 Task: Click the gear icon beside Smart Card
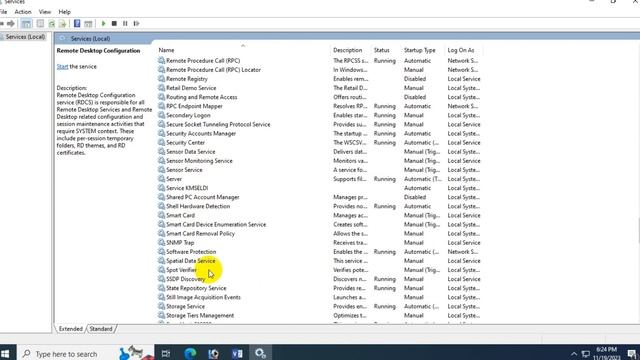coord(161,215)
